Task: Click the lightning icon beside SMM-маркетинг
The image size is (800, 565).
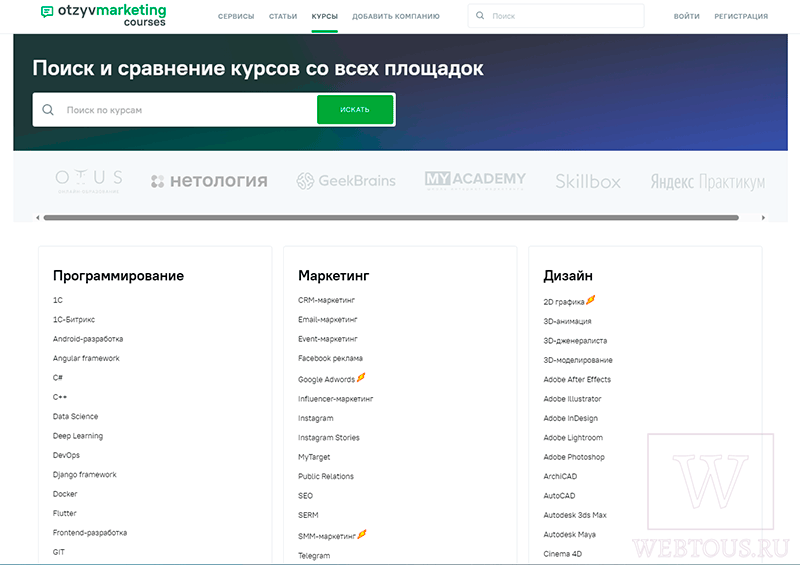Action: [x=362, y=534]
